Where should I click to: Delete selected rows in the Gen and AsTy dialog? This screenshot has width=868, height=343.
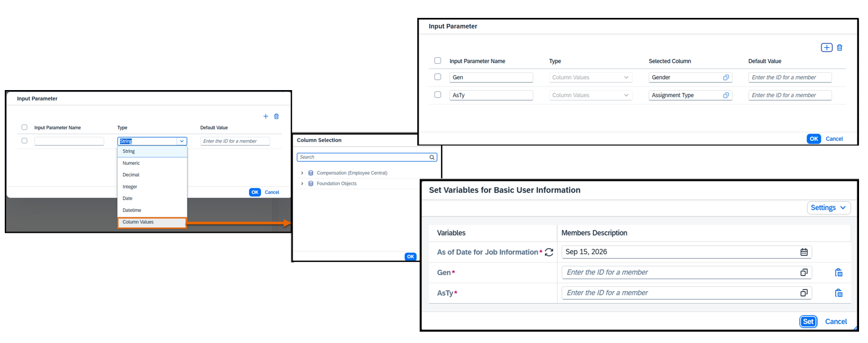coord(839,48)
